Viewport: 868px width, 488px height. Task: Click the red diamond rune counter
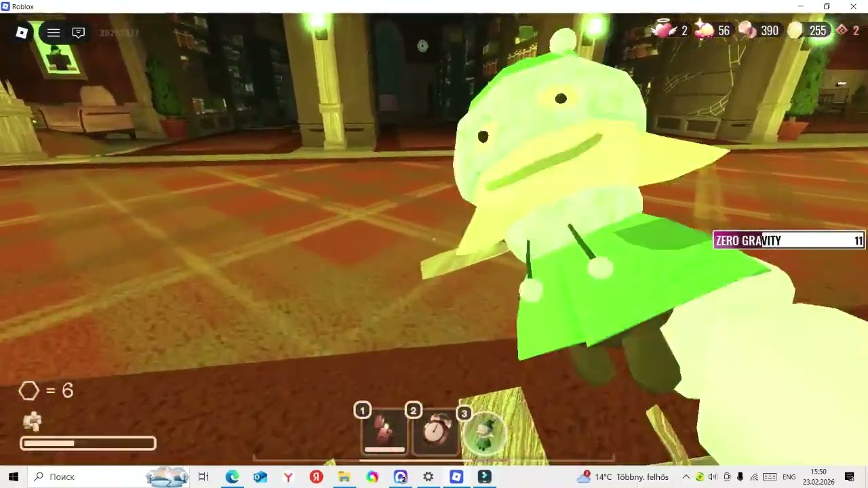[x=848, y=30]
